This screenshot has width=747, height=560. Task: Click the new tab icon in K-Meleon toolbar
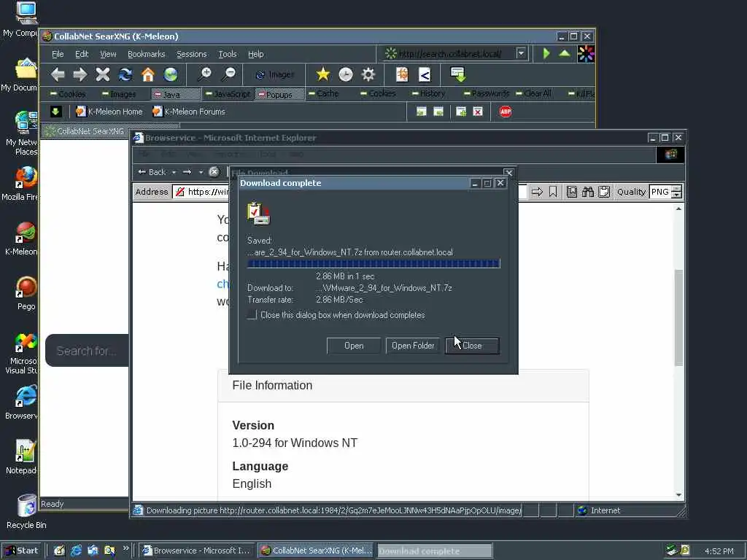coord(461,112)
